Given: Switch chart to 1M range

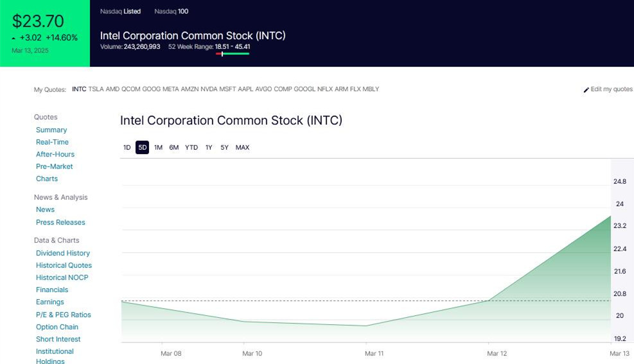Looking at the screenshot, I should coord(158,148).
